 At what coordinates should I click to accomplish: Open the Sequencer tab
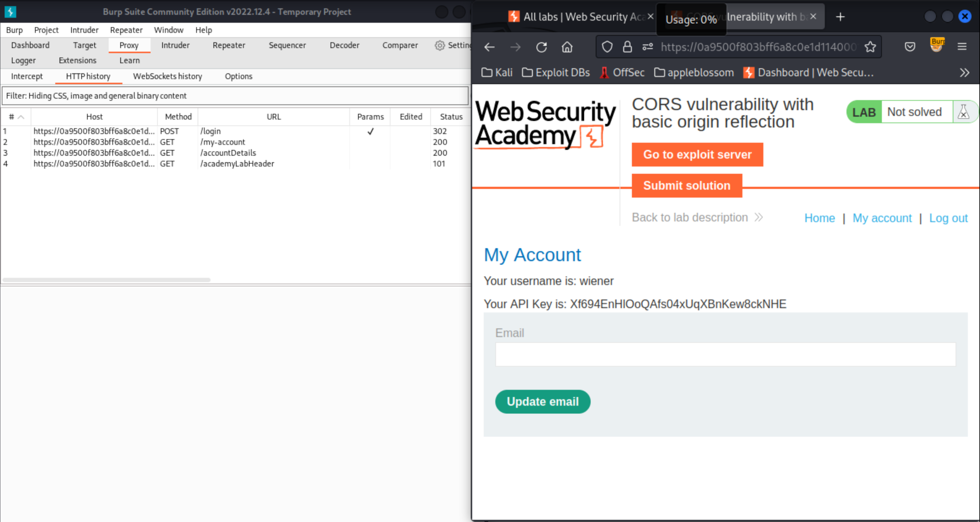click(x=288, y=45)
